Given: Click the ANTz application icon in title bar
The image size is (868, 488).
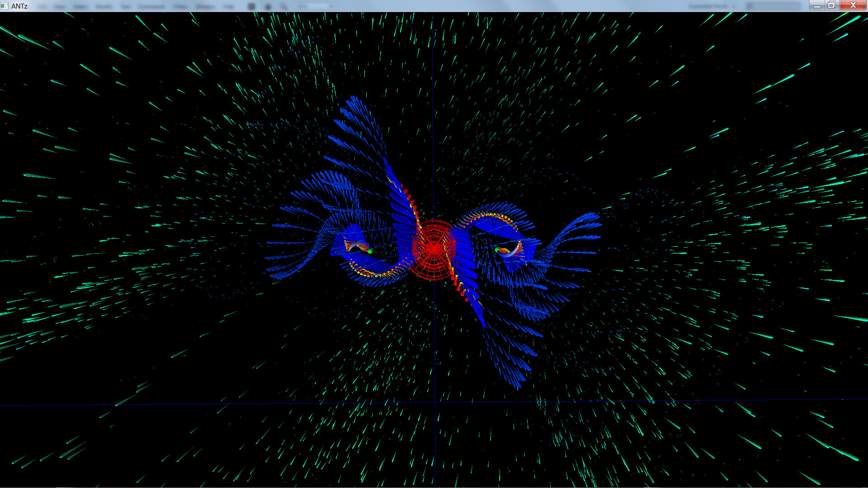Looking at the screenshot, I should 5,6.
